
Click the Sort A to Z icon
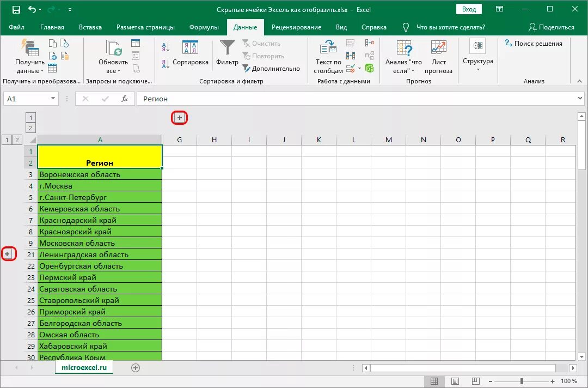pyautogui.click(x=166, y=47)
